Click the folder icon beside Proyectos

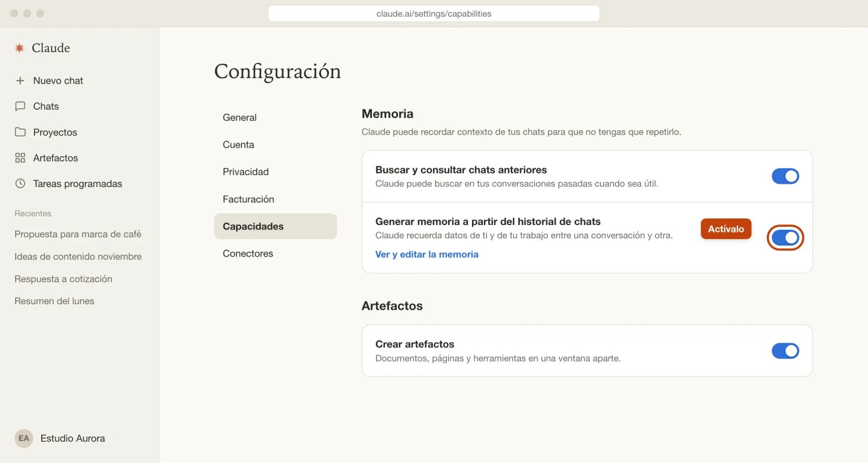click(x=20, y=132)
